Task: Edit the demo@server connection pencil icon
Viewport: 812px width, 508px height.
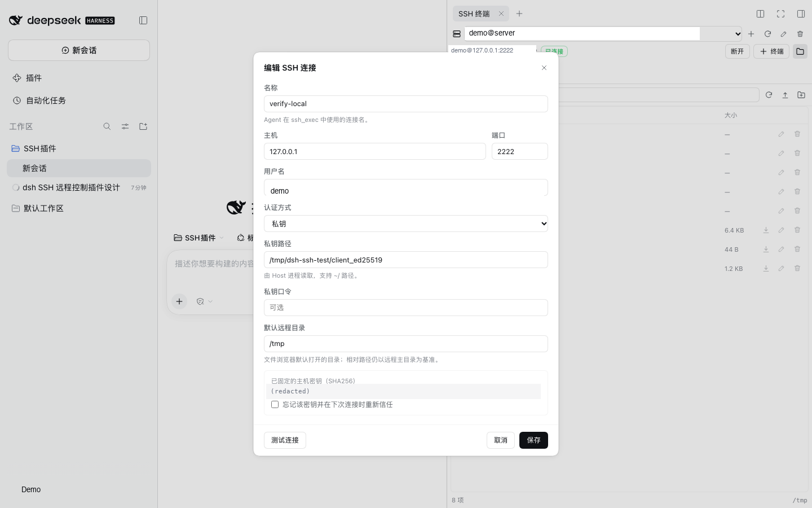Action: click(784, 34)
